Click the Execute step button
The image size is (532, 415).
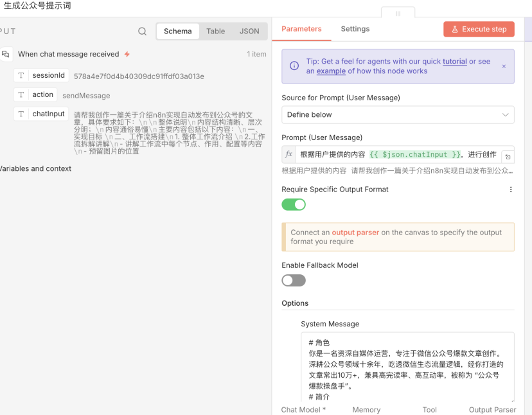(479, 29)
